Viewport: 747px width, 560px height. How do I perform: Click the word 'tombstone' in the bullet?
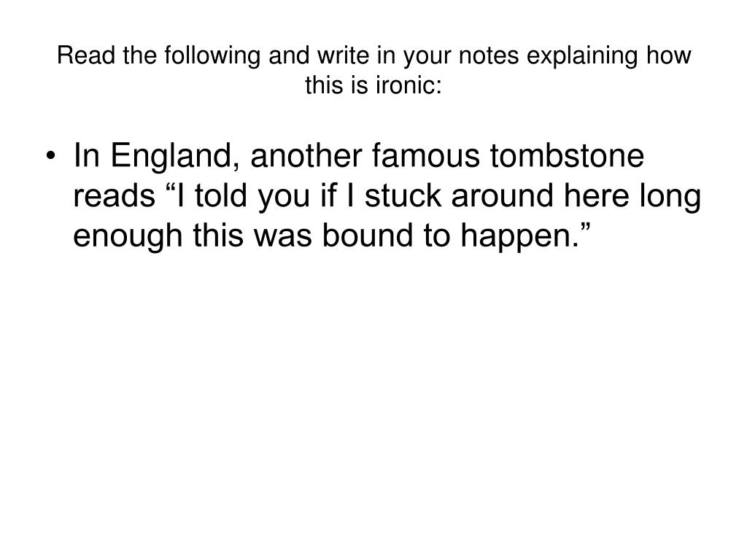(x=567, y=155)
